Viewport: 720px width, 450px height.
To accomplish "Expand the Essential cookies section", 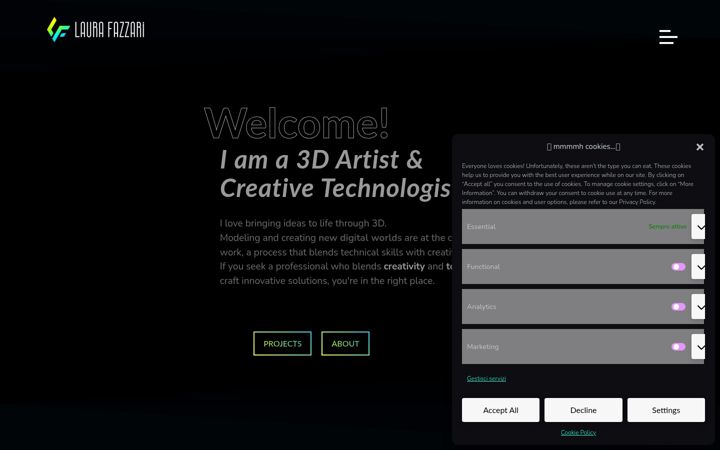I will 698,226.
